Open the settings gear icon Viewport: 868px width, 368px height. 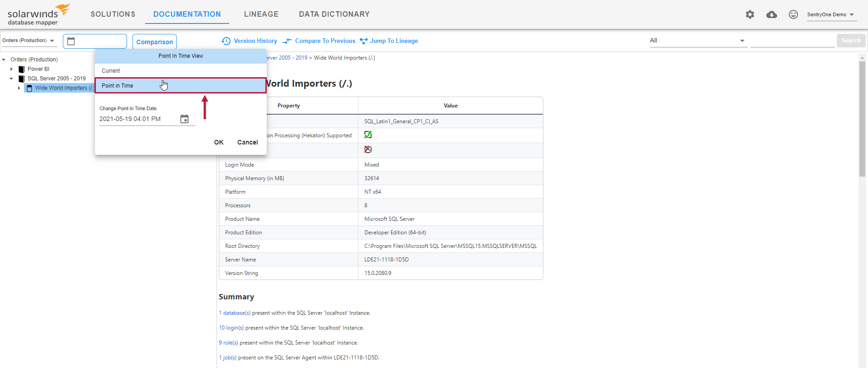(x=750, y=14)
